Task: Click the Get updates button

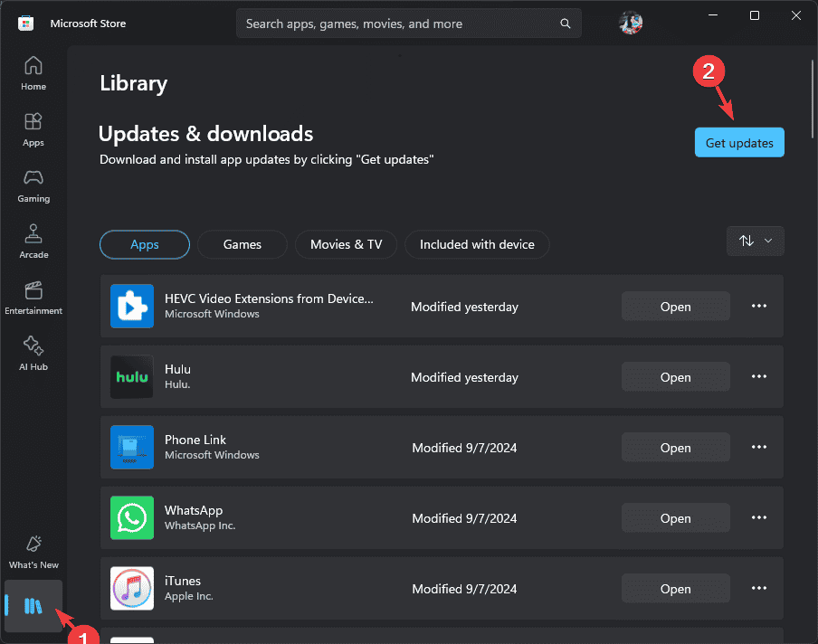Action: (x=739, y=142)
